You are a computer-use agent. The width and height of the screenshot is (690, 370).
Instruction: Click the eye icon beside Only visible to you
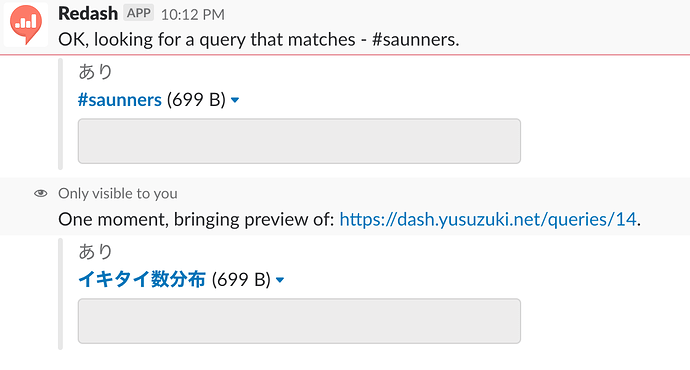[40, 193]
